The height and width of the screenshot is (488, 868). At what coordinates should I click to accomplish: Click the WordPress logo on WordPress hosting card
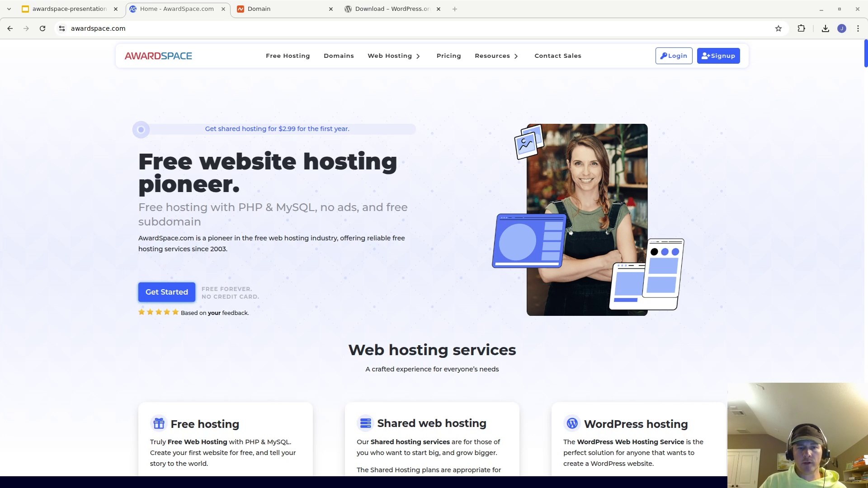click(x=572, y=423)
